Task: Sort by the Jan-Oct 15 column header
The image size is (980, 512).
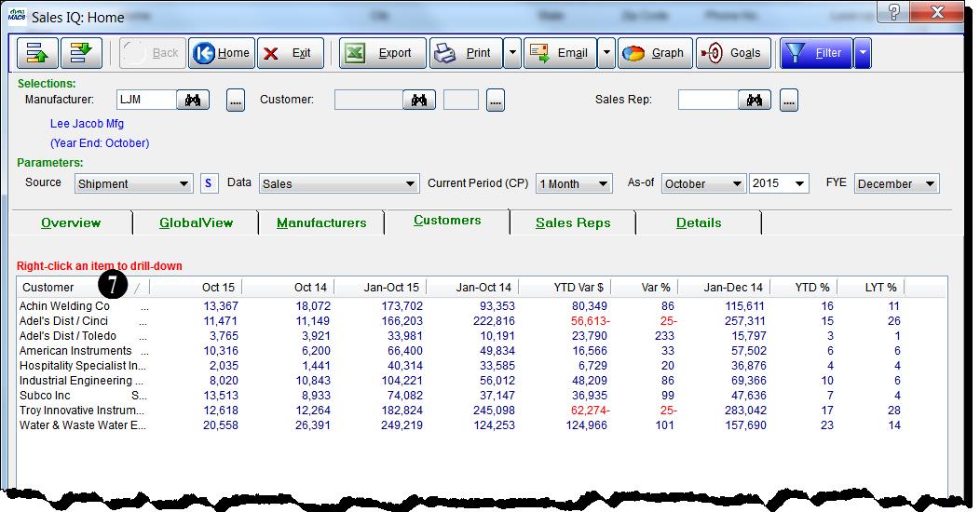Action: (x=381, y=288)
